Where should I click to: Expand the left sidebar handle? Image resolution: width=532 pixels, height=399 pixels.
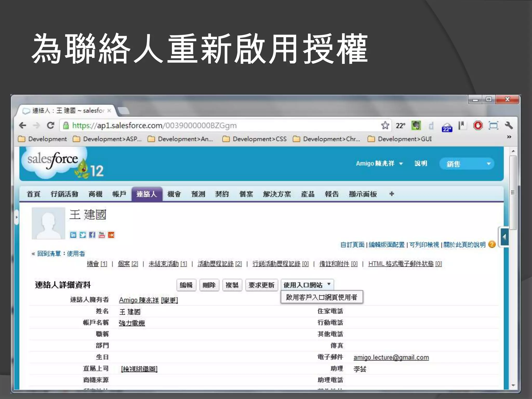[x=17, y=217]
